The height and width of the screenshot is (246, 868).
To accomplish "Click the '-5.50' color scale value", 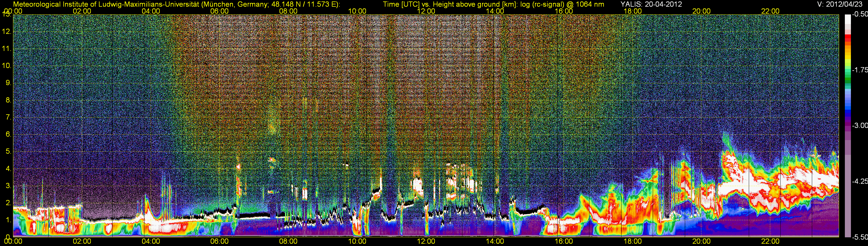I will tap(860, 237).
